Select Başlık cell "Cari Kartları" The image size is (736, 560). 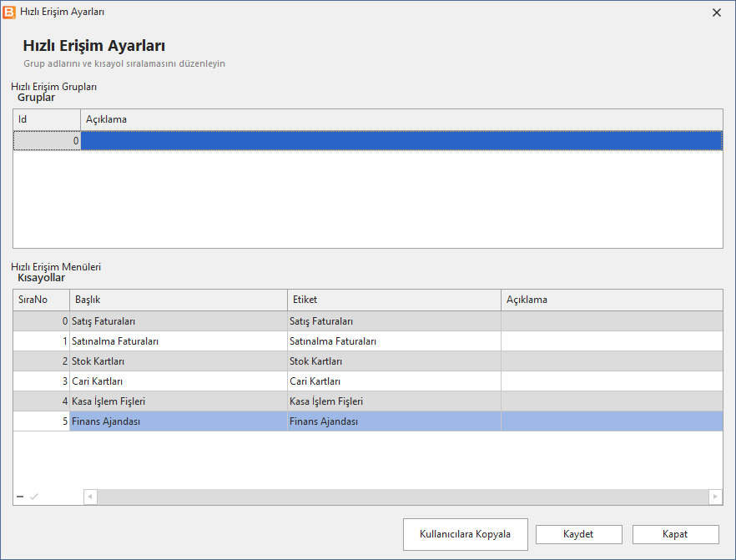179,381
